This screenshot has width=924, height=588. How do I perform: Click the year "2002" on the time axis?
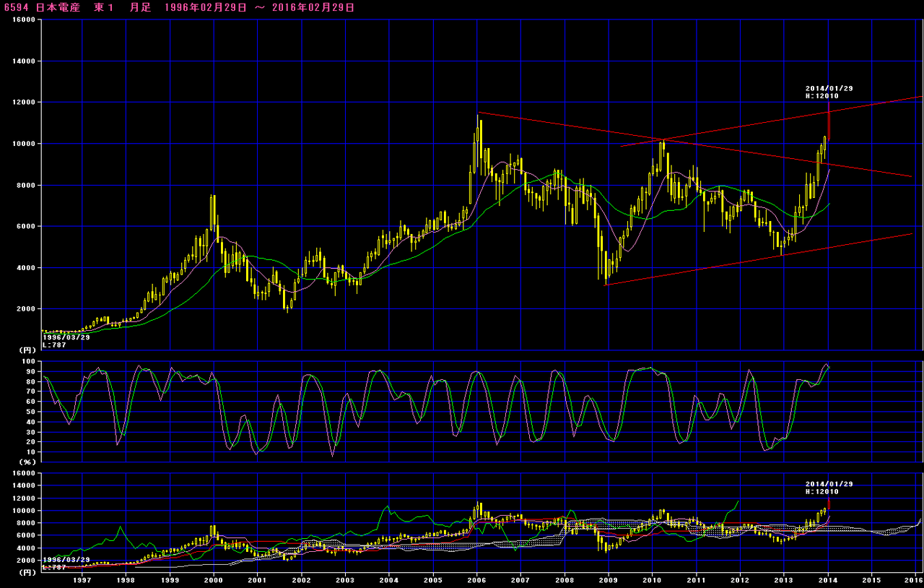[301, 579]
